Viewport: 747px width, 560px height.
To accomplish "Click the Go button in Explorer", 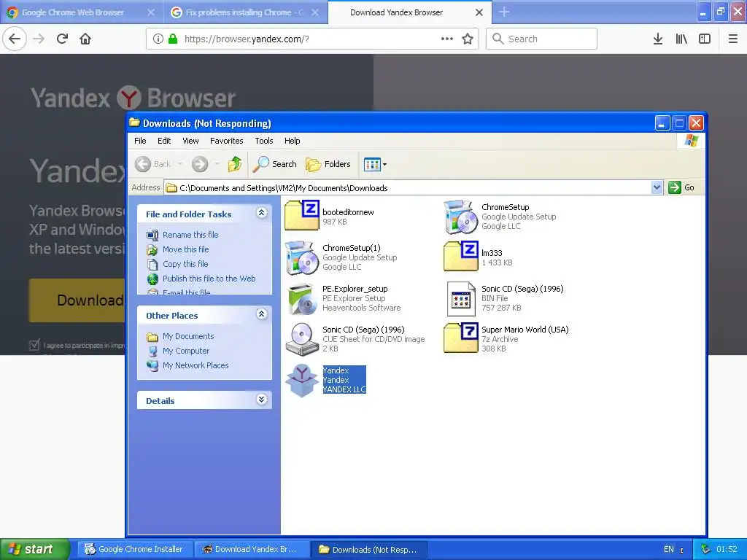I will point(682,187).
